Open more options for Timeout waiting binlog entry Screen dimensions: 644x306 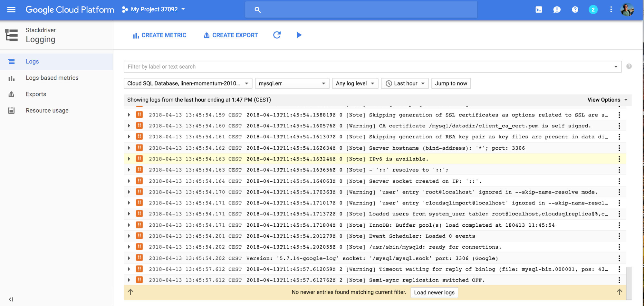(619, 269)
